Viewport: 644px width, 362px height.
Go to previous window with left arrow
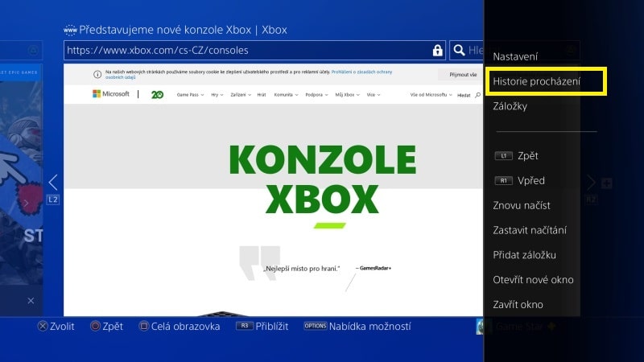pyautogui.click(x=53, y=182)
